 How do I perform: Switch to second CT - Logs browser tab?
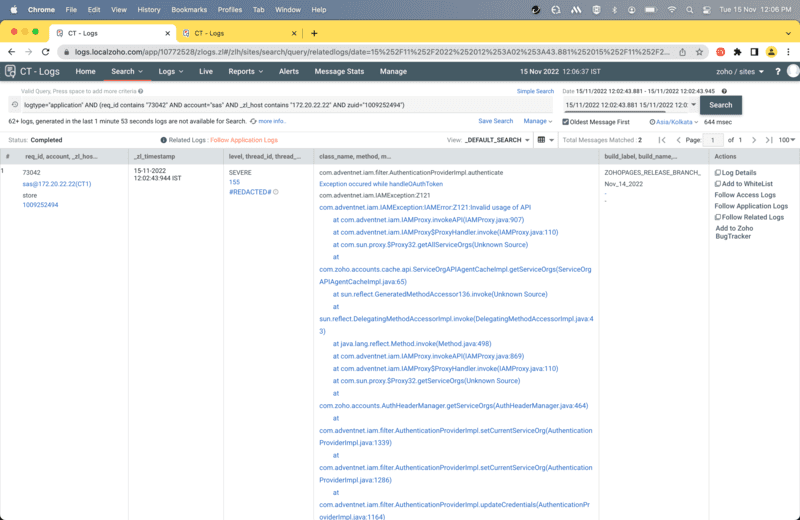239,33
